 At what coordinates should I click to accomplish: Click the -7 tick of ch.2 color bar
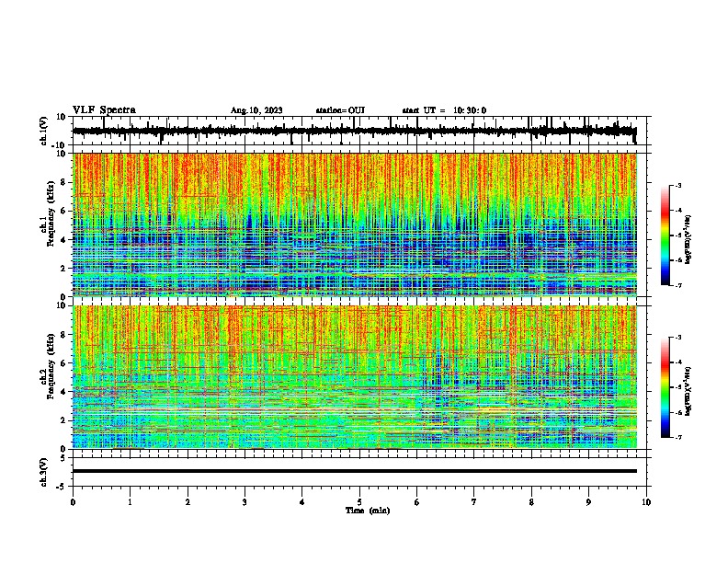tap(677, 438)
